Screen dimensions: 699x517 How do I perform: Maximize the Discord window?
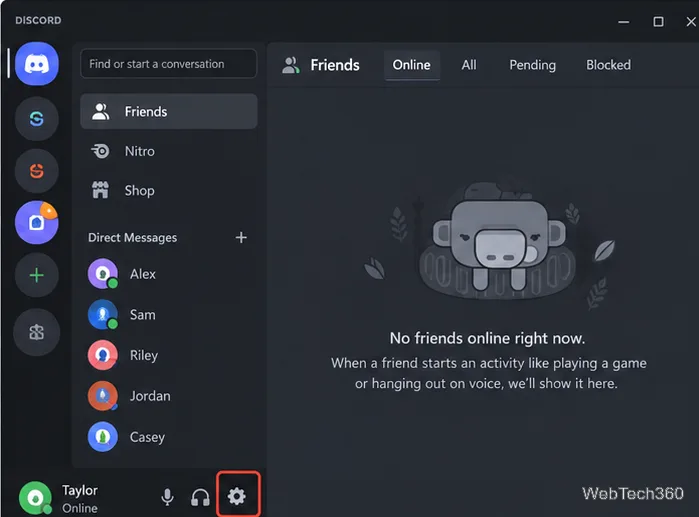tap(658, 21)
